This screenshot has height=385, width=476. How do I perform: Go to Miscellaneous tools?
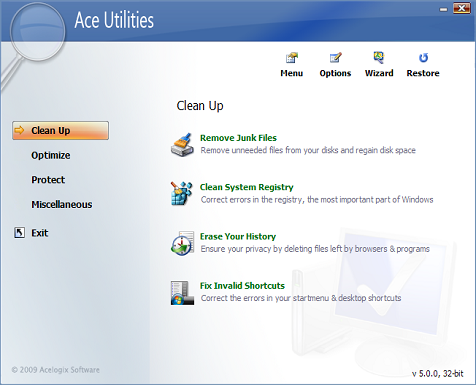coord(62,204)
